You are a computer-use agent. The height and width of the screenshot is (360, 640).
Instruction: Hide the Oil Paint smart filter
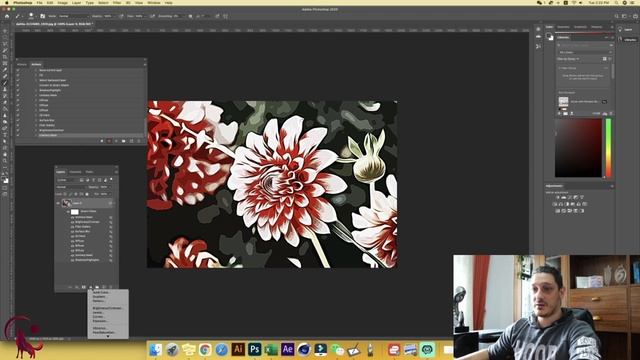click(72, 236)
